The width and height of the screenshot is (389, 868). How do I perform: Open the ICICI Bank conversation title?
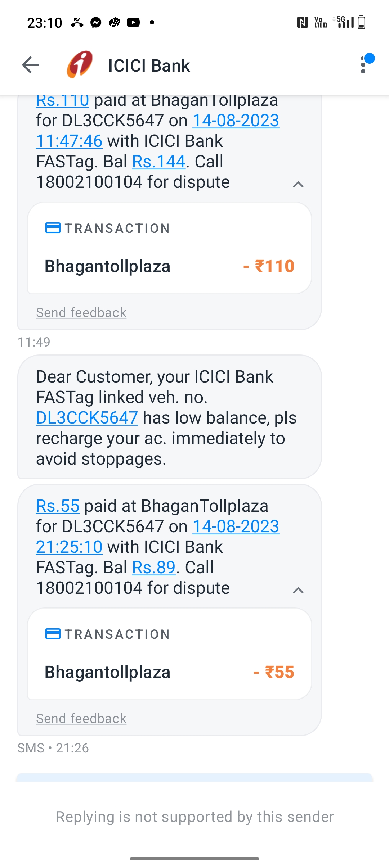coord(149,65)
